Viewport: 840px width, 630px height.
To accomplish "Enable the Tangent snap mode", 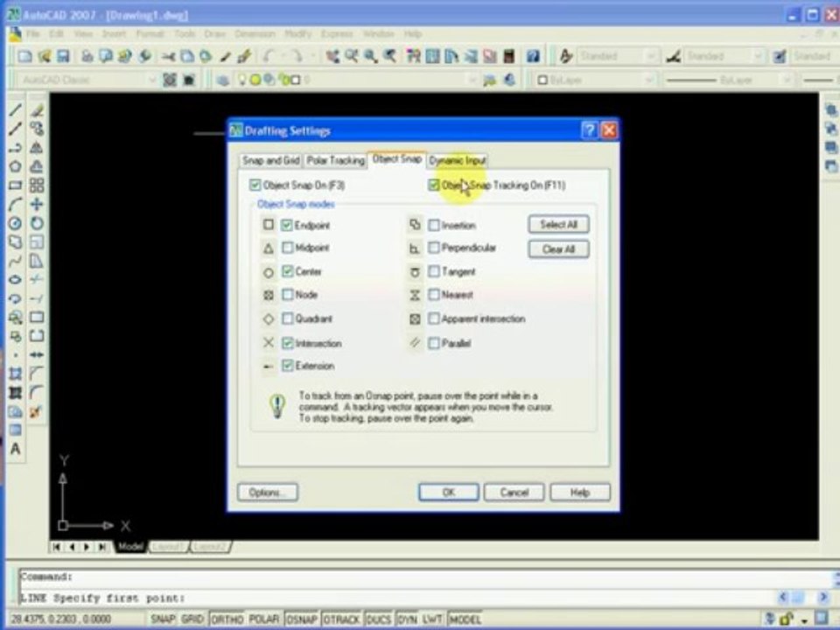I will click(x=434, y=271).
